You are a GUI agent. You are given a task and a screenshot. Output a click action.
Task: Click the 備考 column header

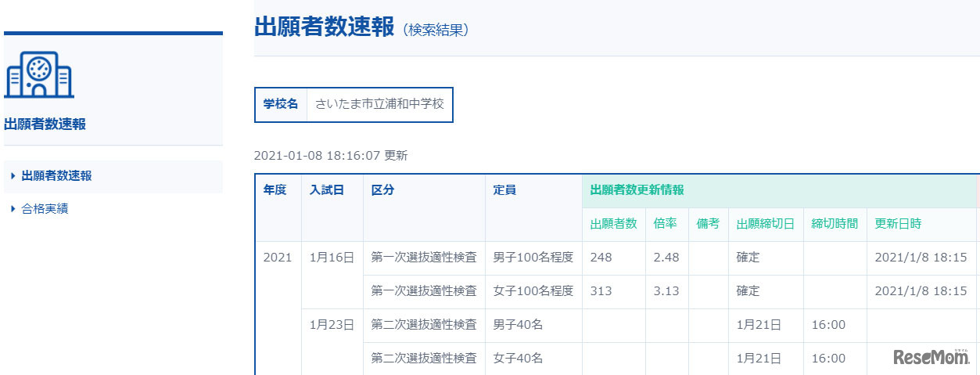coord(708,224)
